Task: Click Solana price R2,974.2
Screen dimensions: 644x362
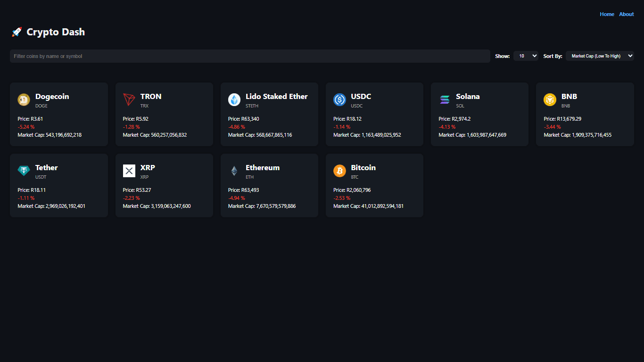Action: coord(454,119)
